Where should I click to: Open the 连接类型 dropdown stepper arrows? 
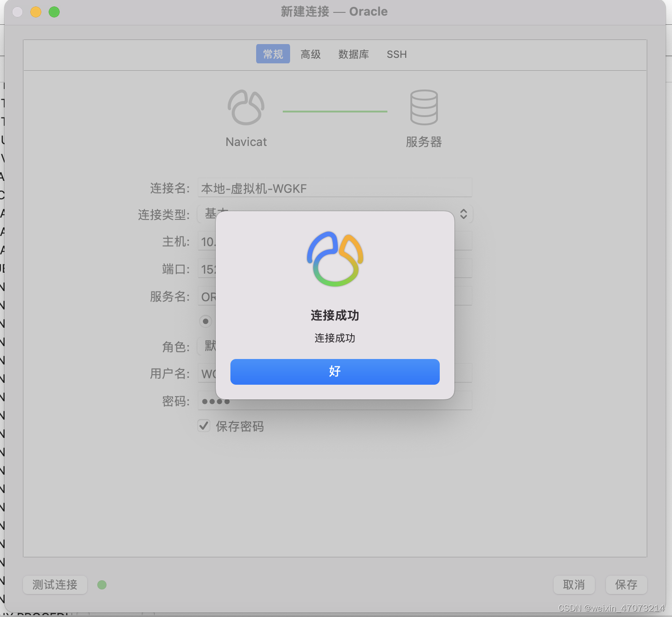(x=464, y=214)
